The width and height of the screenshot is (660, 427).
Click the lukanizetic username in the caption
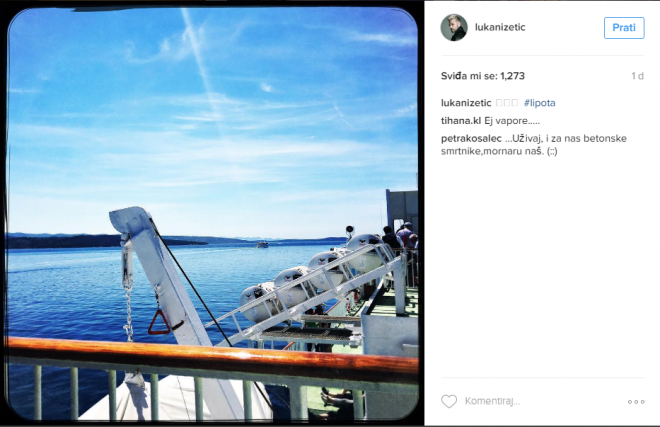pyautogui.click(x=466, y=103)
